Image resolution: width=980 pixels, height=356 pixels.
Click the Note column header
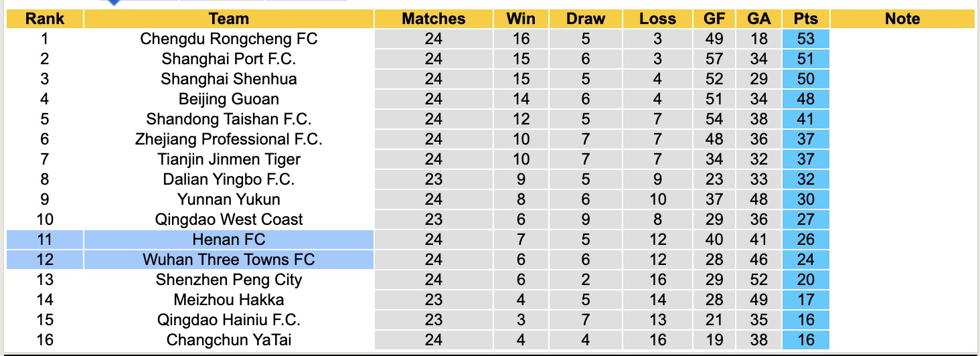point(902,19)
